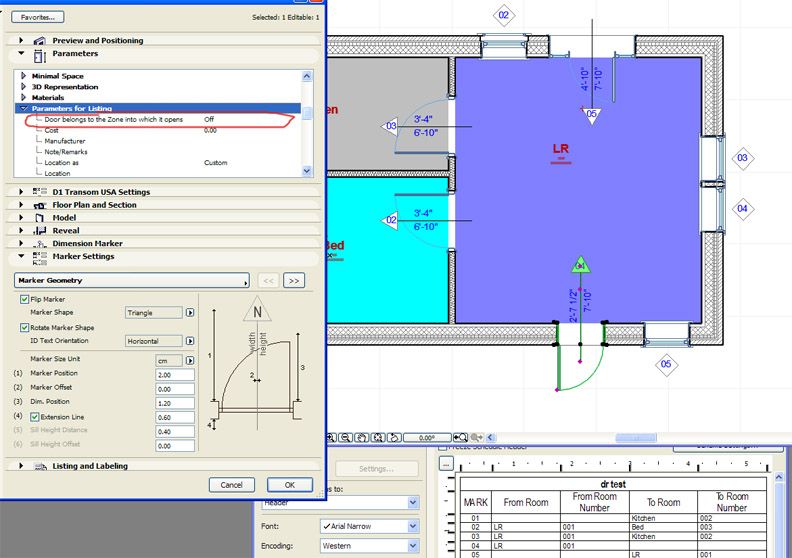Expand the Listing and Labeling panel

point(21,466)
